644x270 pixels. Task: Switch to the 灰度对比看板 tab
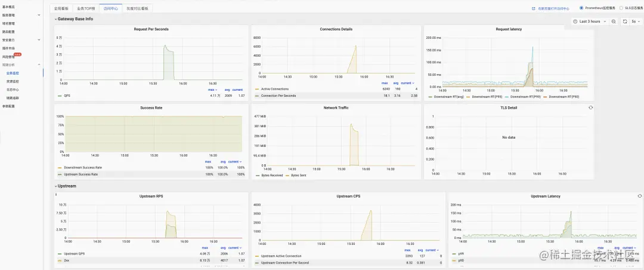click(137, 8)
